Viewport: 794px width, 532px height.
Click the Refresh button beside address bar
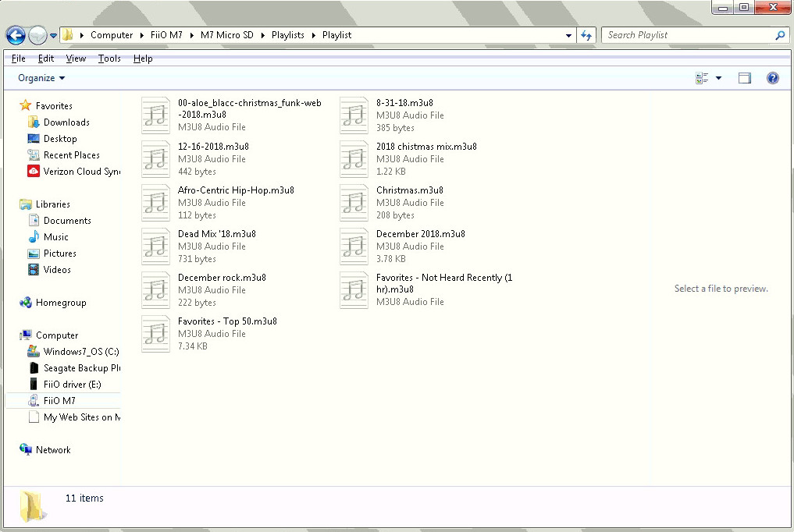click(x=587, y=35)
